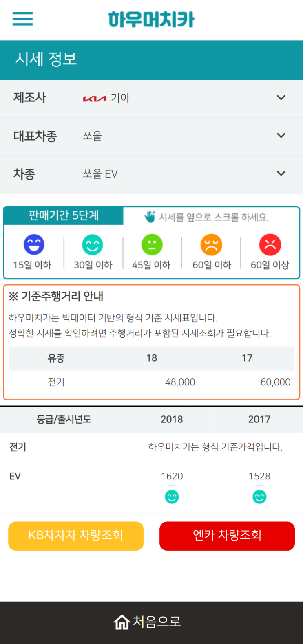This screenshot has height=644, width=303.
Task: Click the orange 60일 이하 sad face
Action: pyautogui.click(x=211, y=244)
